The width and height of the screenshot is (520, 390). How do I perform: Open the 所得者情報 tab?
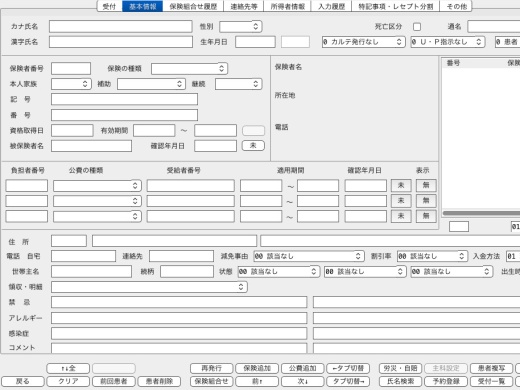point(287,6)
